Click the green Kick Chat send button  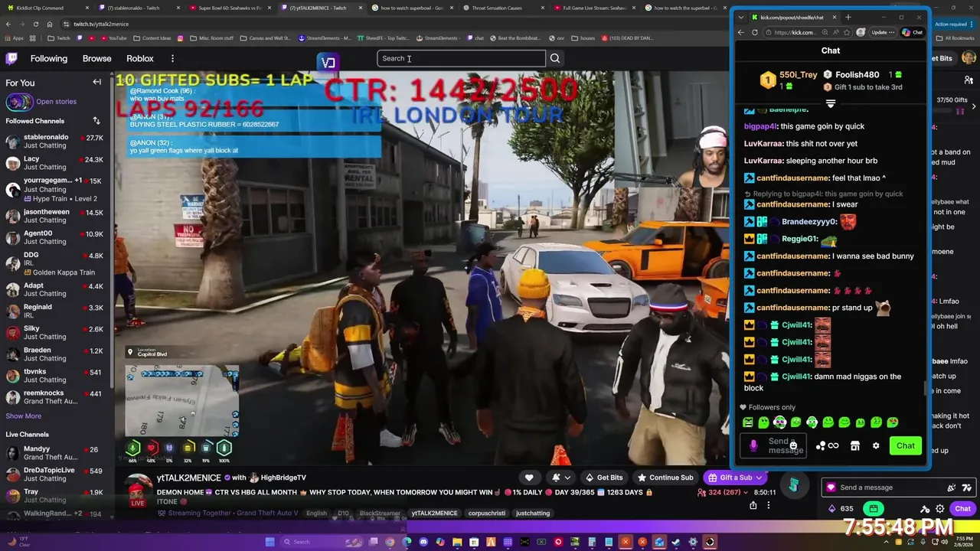coord(906,445)
